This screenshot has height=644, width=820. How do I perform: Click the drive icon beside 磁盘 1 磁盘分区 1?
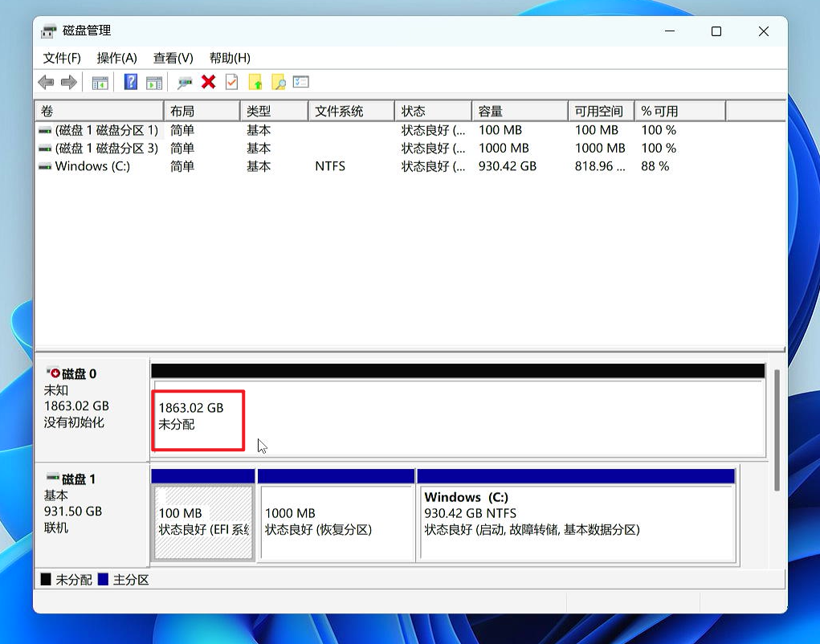point(45,131)
